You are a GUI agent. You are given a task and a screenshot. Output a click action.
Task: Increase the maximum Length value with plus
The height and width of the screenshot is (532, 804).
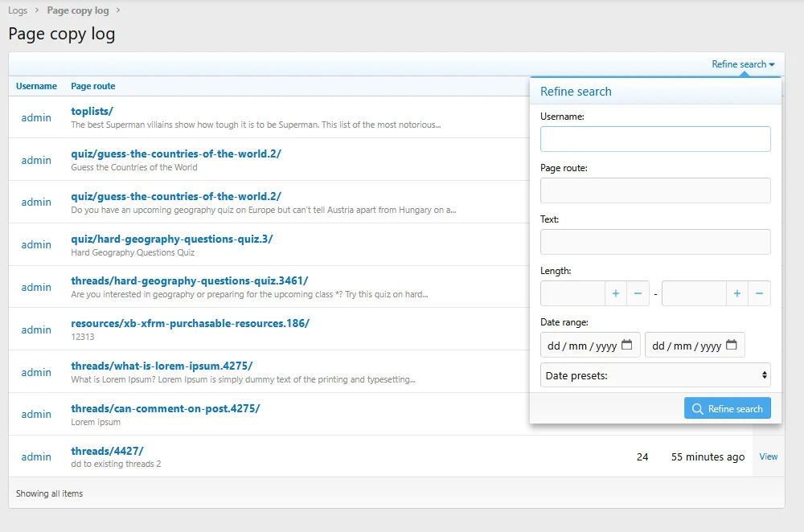[737, 293]
